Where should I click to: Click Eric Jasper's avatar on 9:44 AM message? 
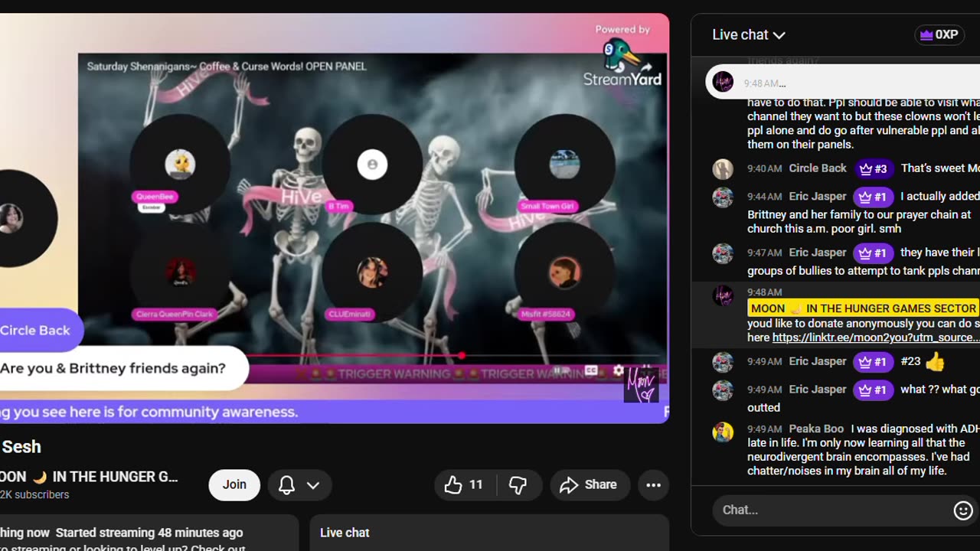[x=723, y=197]
